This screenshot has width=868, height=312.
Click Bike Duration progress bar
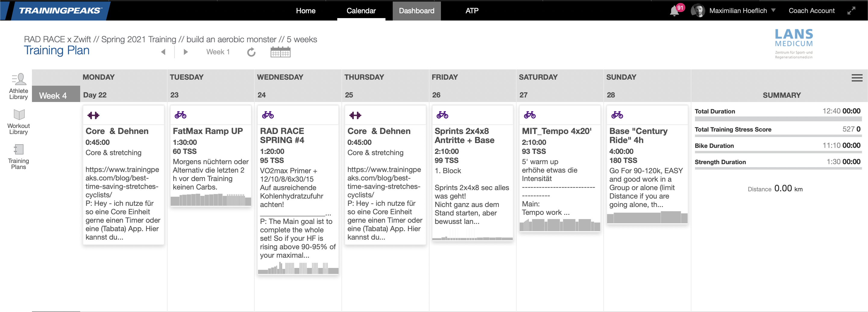pyautogui.click(x=778, y=152)
